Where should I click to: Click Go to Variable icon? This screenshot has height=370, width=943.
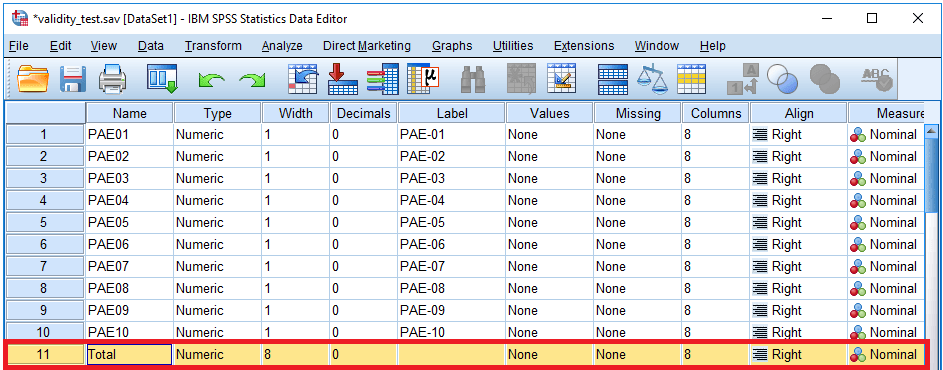pyautogui.click(x=342, y=79)
